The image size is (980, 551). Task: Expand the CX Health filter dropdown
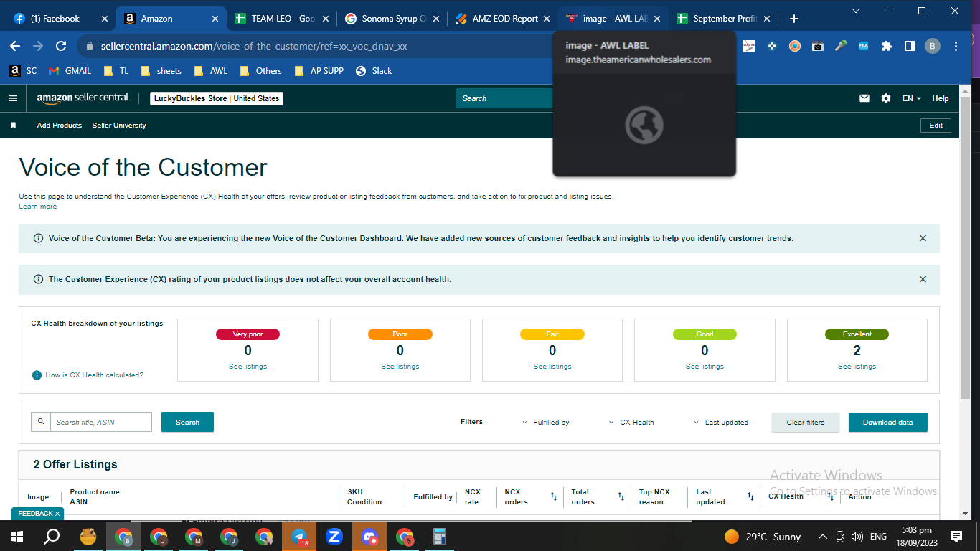point(631,423)
